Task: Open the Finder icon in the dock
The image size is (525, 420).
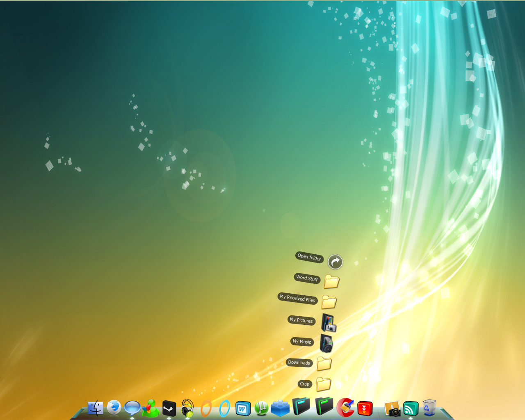Action: 96,408
